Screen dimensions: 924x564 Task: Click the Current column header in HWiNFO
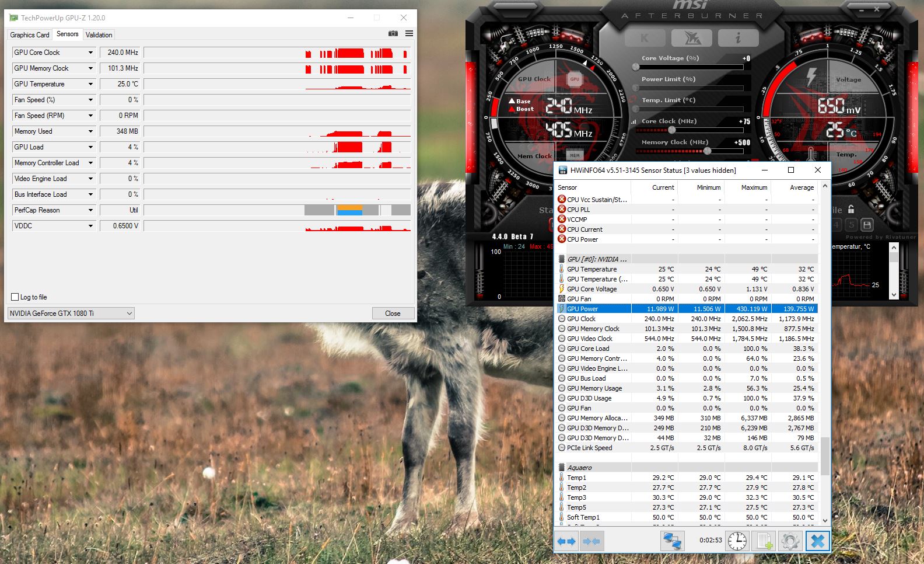(x=654, y=187)
